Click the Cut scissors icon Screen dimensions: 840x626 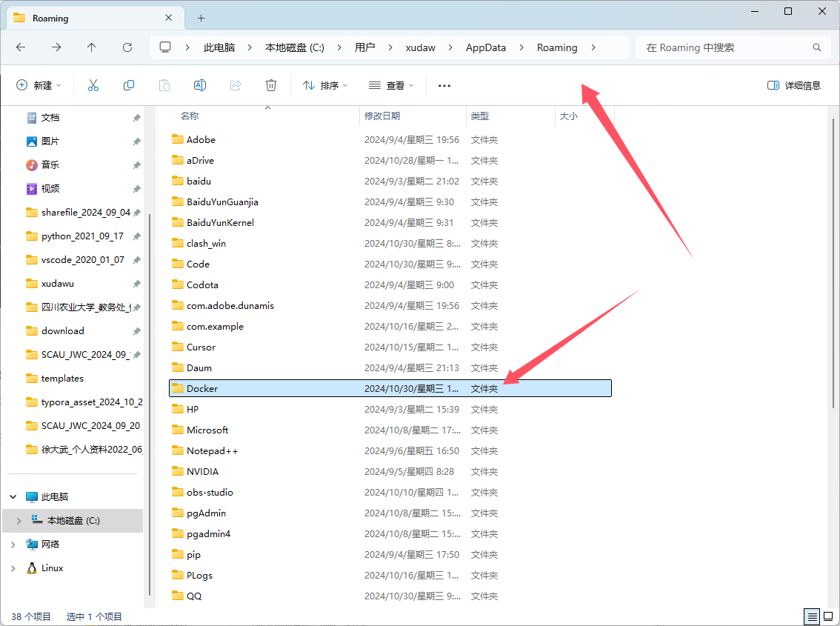coord(93,85)
